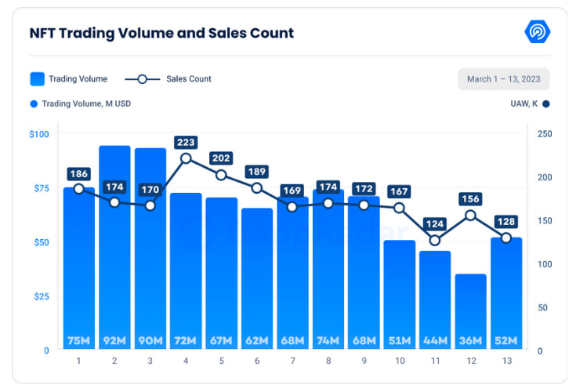Open the March 1 – 13, 2023 date range

(503, 79)
